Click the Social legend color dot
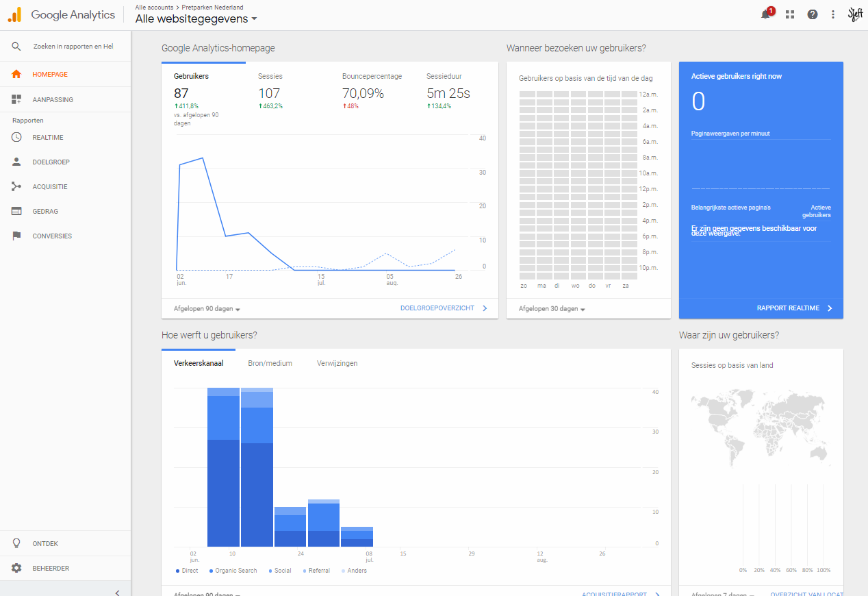The height and width of the screenshot is (596, 868). point(270,571)
